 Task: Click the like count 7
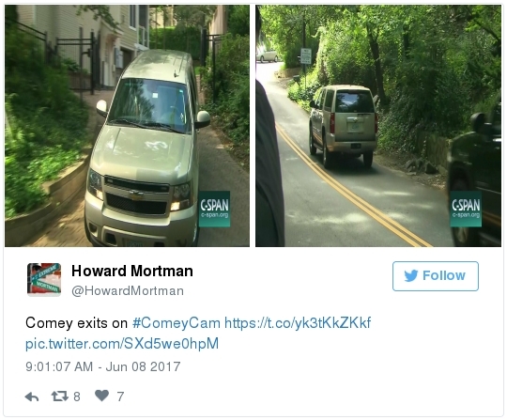(x=120, y=397)
